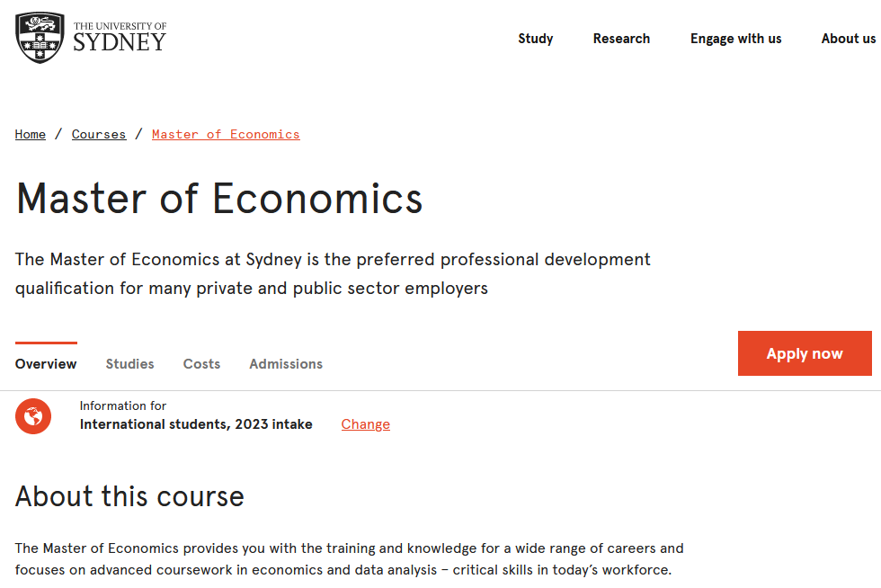Switch to the Costs tab
Screen dimensions: 881x588
[x=201, y=364]
